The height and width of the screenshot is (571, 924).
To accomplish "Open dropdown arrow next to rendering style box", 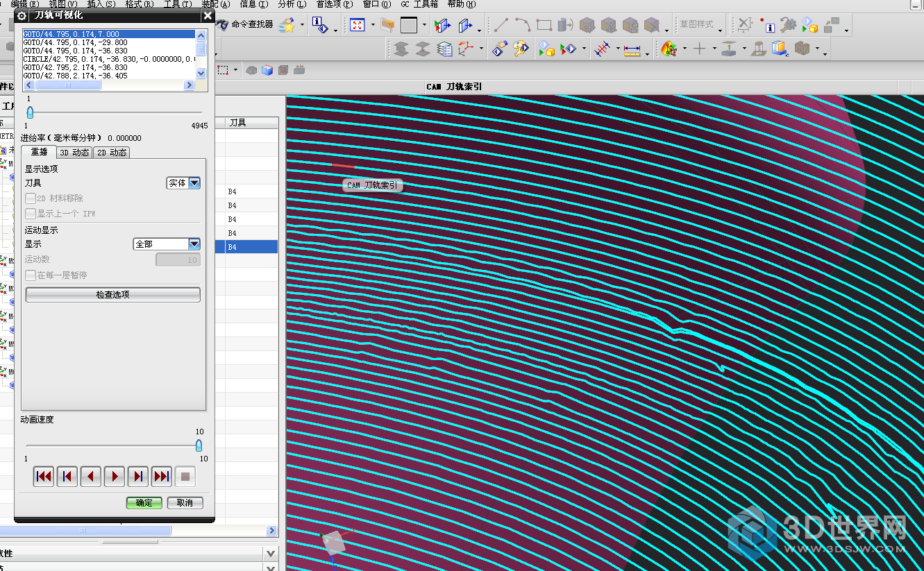I will pos(424,26).
